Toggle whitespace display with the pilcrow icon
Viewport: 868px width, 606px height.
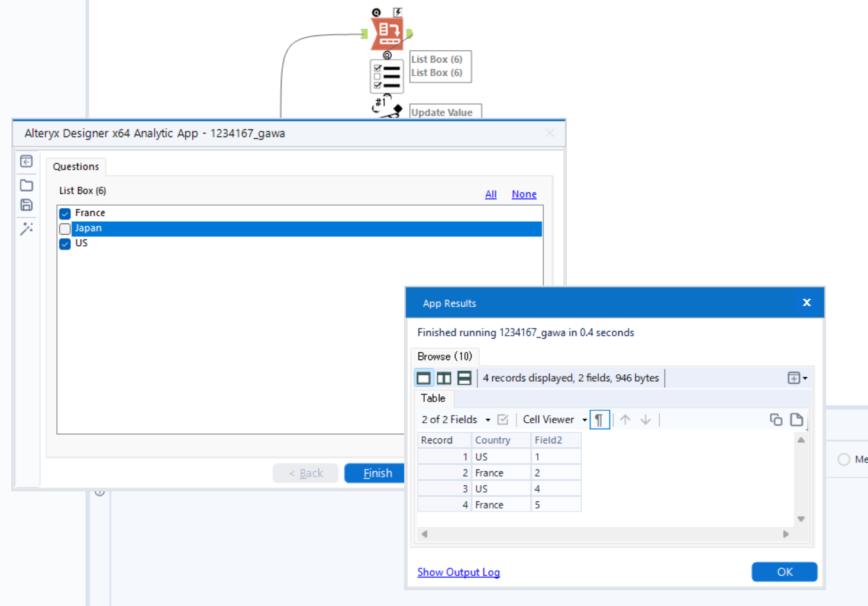[599, 419]
